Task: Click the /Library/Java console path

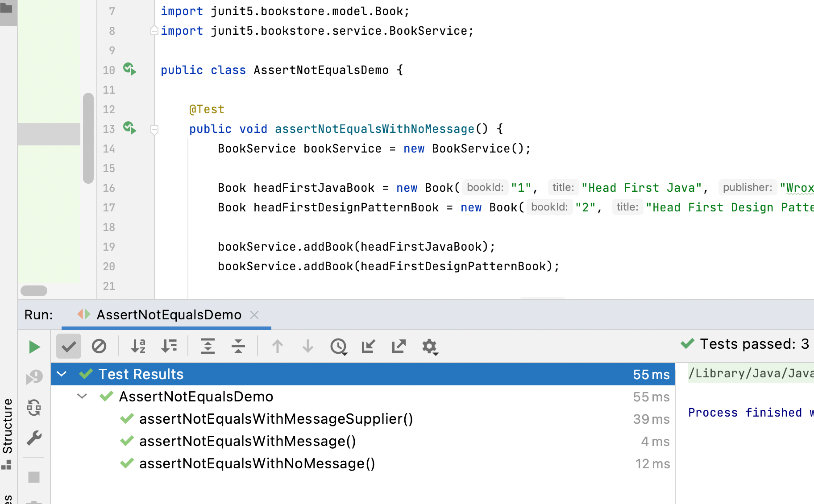Action: (x=751, y=373)
